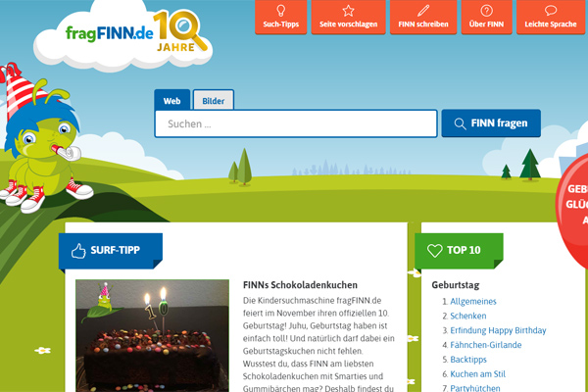Select the Web search tab

tap(171, 101)
